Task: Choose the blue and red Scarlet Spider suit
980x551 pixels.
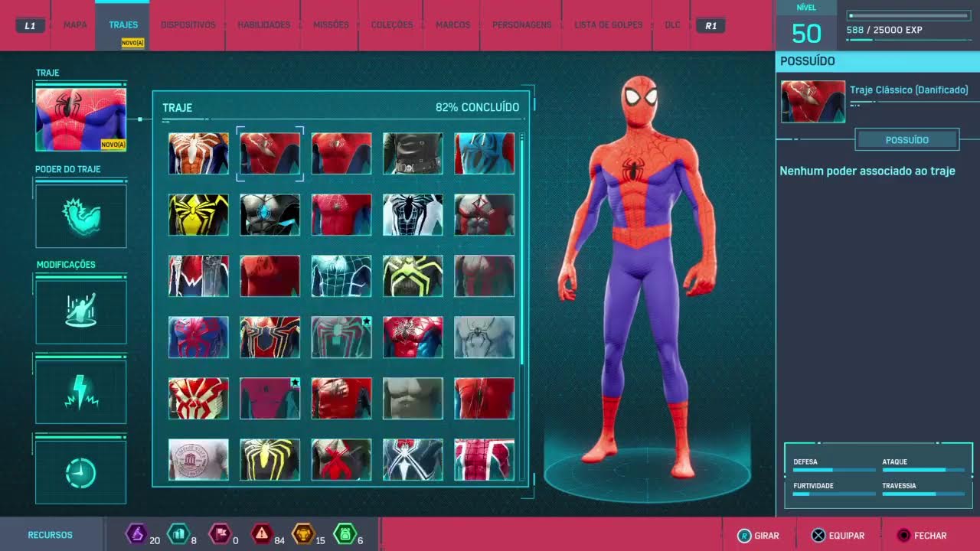Action: click(x=484, y=153)
